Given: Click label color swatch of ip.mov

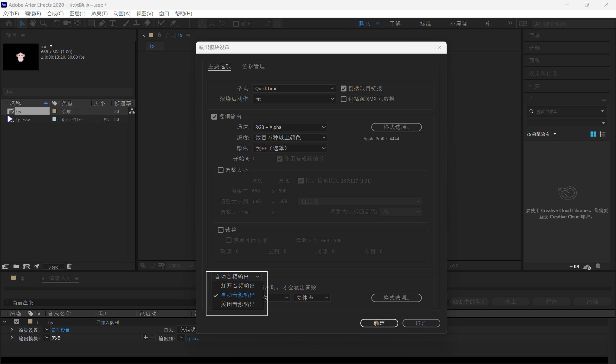Looking at the screenshot, I should [x=55, y=119].
